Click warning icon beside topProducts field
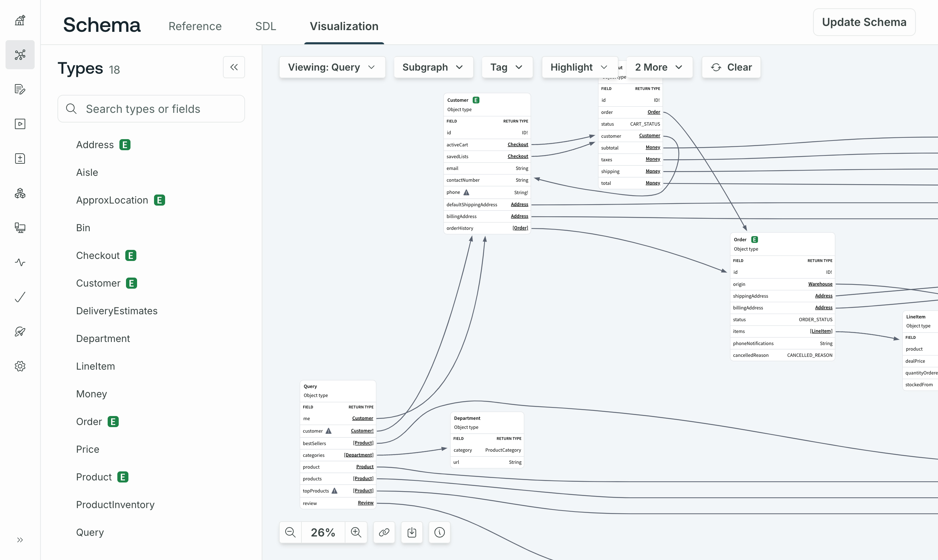This screenshot has width=938, height=560. pos(335,491)
